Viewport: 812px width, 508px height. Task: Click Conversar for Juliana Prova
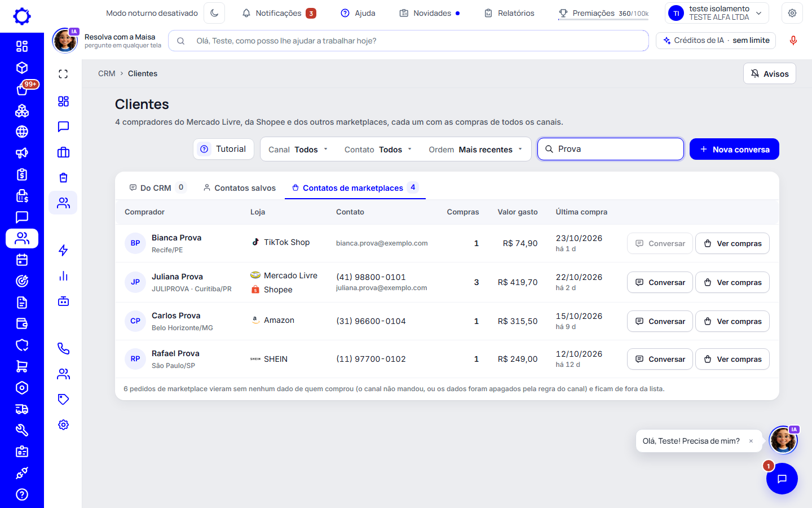660,282
